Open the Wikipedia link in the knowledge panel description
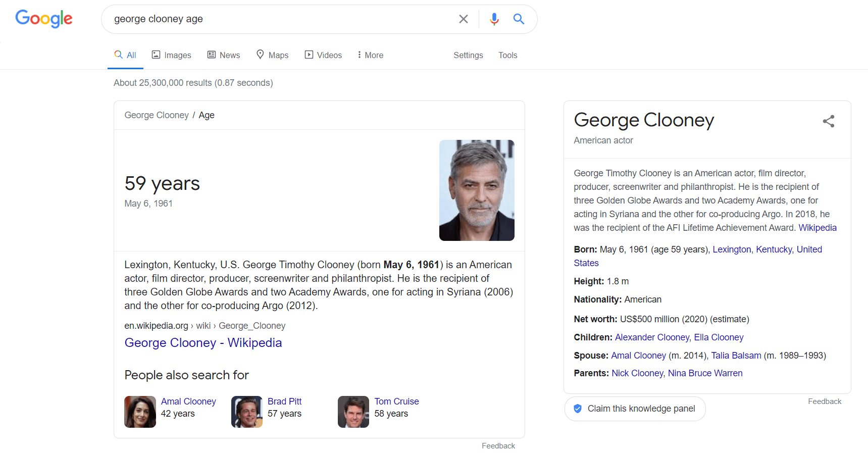Screen dimensions: 868x453 point(818,228)
